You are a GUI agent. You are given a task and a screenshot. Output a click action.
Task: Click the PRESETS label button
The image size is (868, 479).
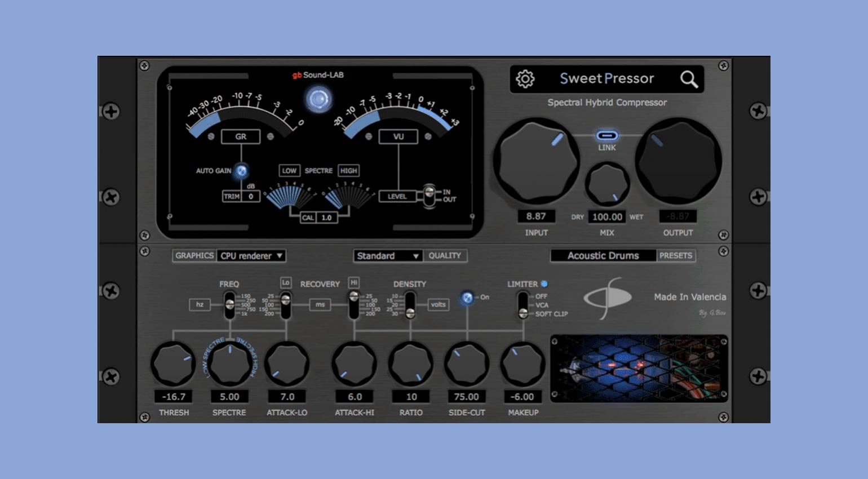pos(675,256)
